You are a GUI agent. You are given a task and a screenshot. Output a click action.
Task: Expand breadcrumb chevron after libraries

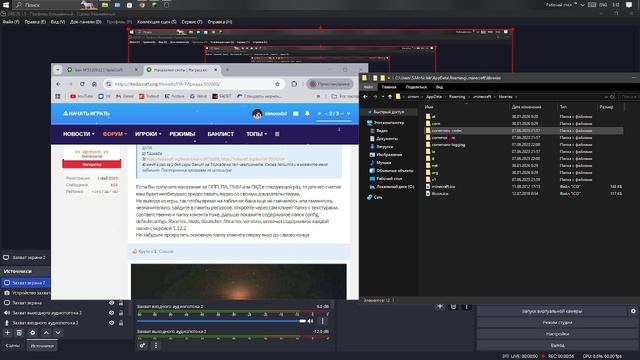[x=516, y=97]
